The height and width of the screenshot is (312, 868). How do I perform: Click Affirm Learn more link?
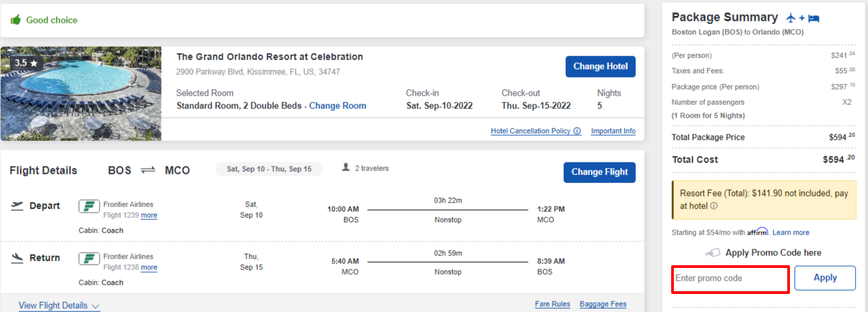[791, 232]
